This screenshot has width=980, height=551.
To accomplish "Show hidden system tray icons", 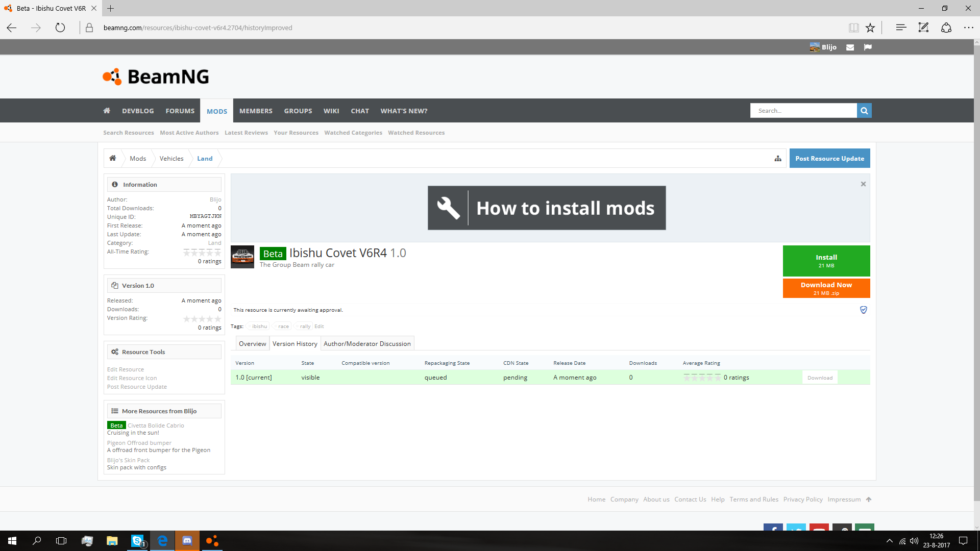I will coord(890,541).
